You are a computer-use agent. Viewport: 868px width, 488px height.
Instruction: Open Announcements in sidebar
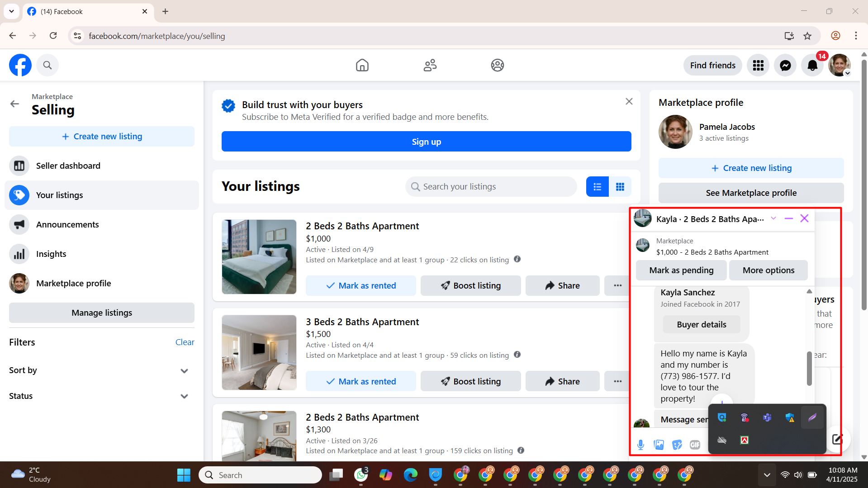(x=102, y=224)
